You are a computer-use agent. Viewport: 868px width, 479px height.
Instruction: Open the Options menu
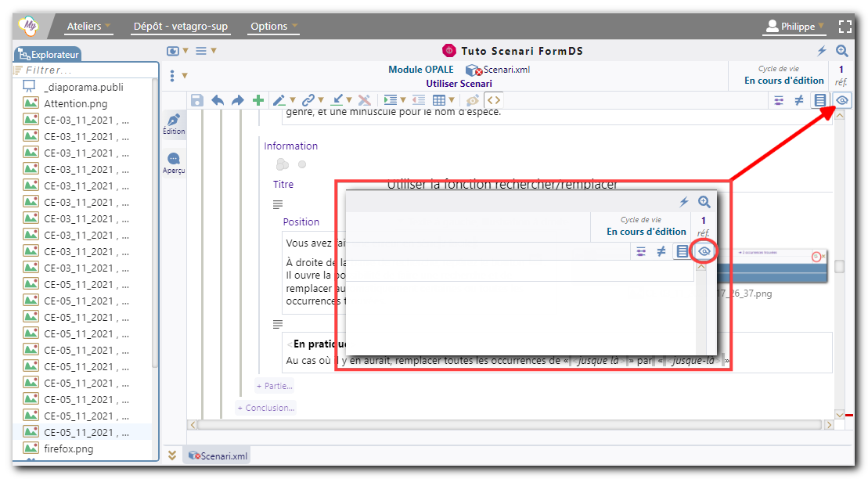tap(274, 26)
